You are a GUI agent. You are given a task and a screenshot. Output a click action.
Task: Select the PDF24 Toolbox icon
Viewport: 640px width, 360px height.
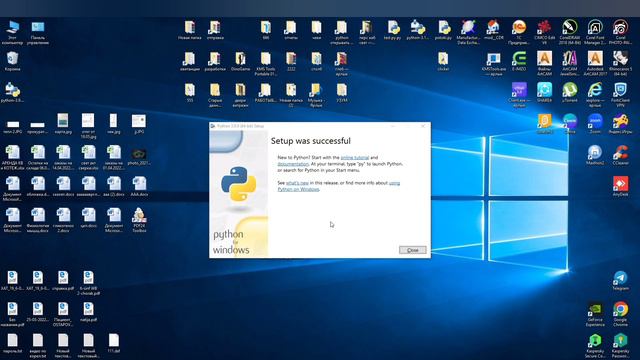pyautogui.click(x=139, y=220)
